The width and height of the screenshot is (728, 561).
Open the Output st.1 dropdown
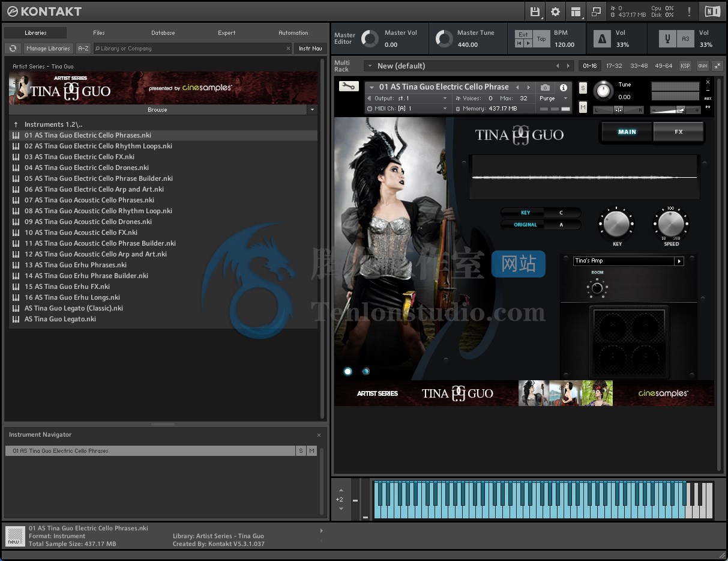pyautogui.click(x=407, y=98)
